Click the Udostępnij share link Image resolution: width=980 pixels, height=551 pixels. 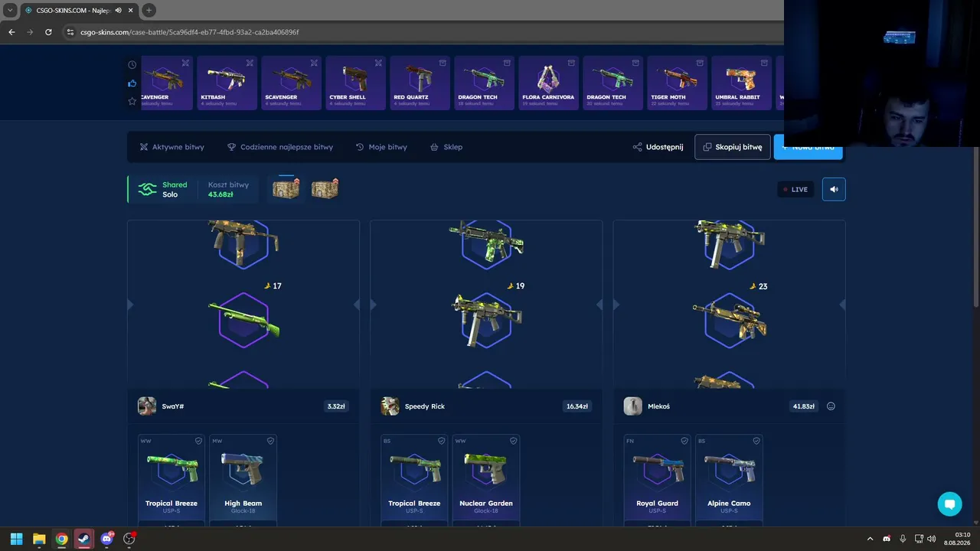(x=658, y=147)
